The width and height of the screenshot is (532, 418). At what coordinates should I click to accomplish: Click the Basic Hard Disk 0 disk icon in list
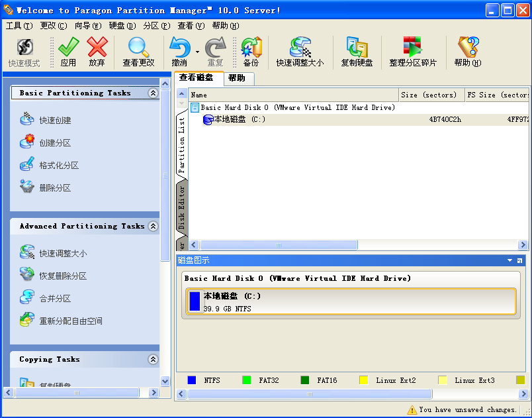click(195, 107)
